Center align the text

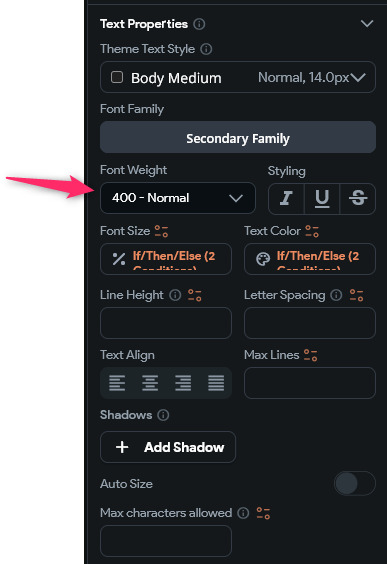(150, 383)
